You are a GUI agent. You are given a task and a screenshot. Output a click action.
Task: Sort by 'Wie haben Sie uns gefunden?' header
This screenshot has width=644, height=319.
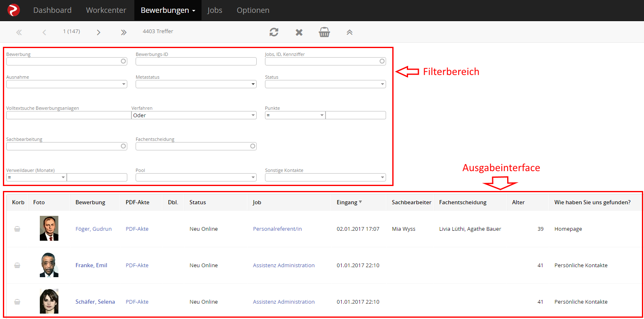tap(593, 202)
